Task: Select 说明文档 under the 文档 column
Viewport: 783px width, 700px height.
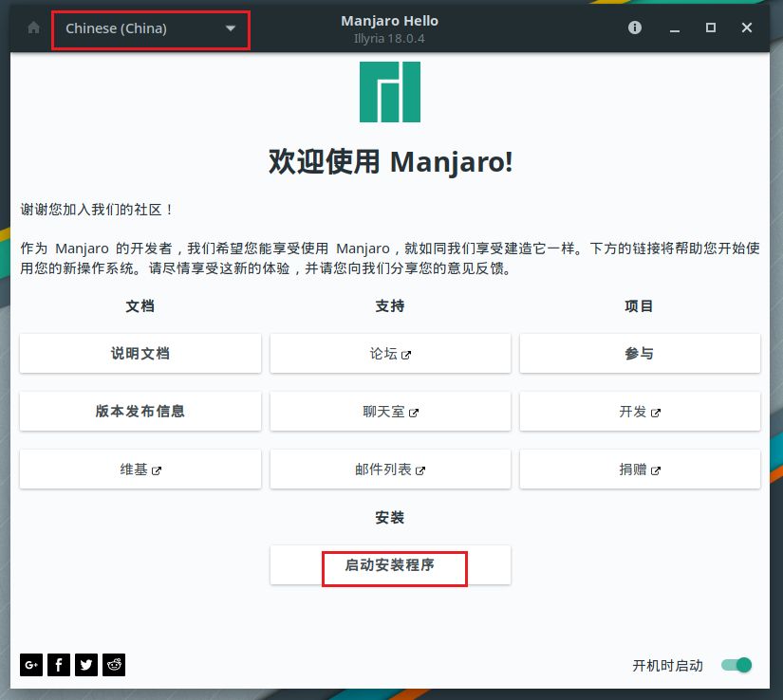Action: tap(140, 353)
